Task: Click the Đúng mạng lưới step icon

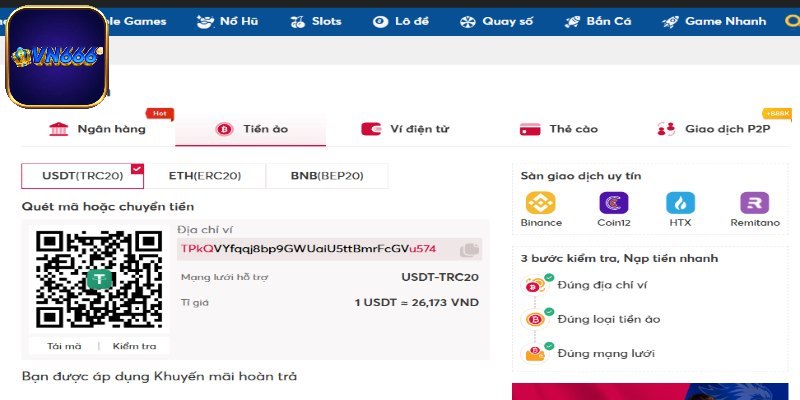Action: [537, 353]
